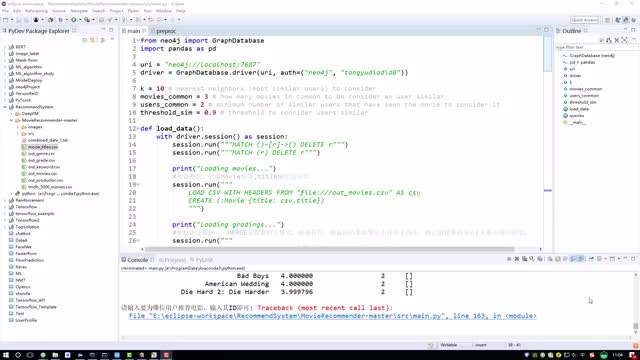Click the Outline filter text field

point(595,47)
